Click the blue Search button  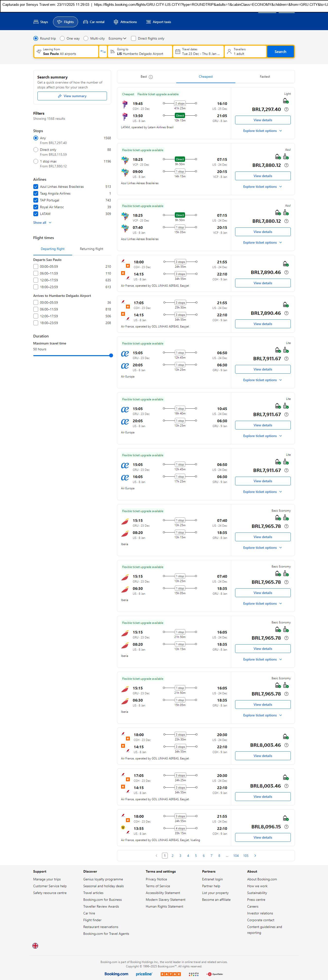coord(280,52)
